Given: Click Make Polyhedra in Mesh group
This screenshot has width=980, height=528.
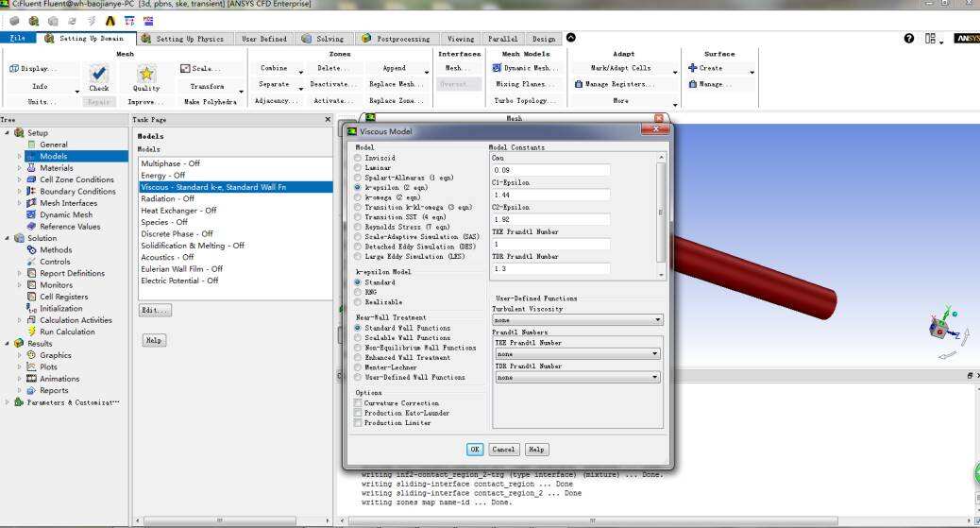Looking at the screenshot, I should tap(210, 101).
